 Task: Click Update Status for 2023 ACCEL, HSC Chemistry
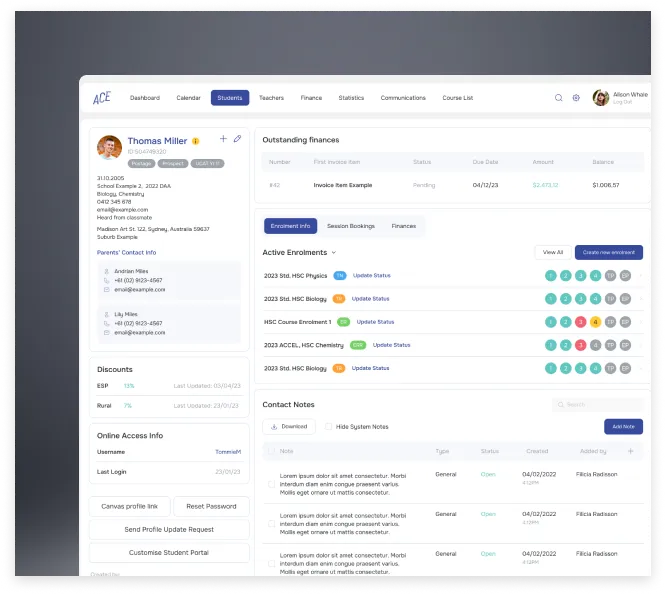point(391,345)
